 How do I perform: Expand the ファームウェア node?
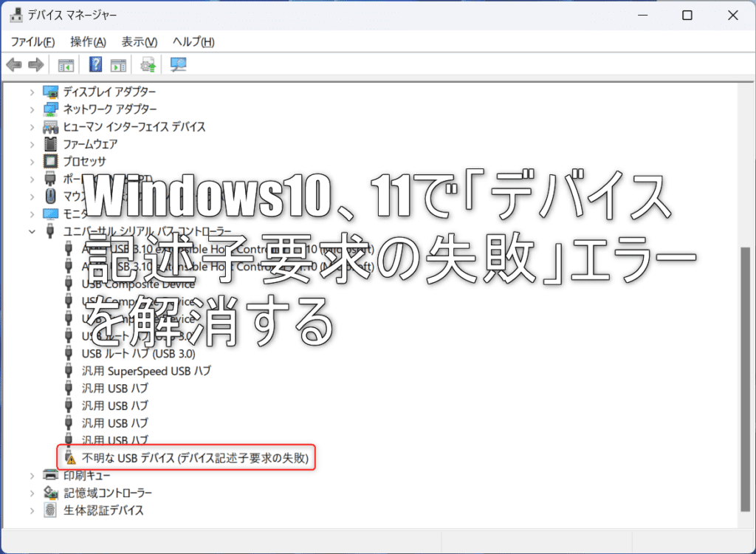(x=32, y=145)
